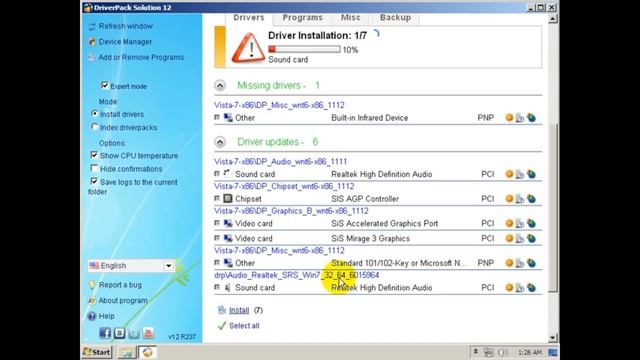
Task: Open the VK social icon
Action: point(119,333)
